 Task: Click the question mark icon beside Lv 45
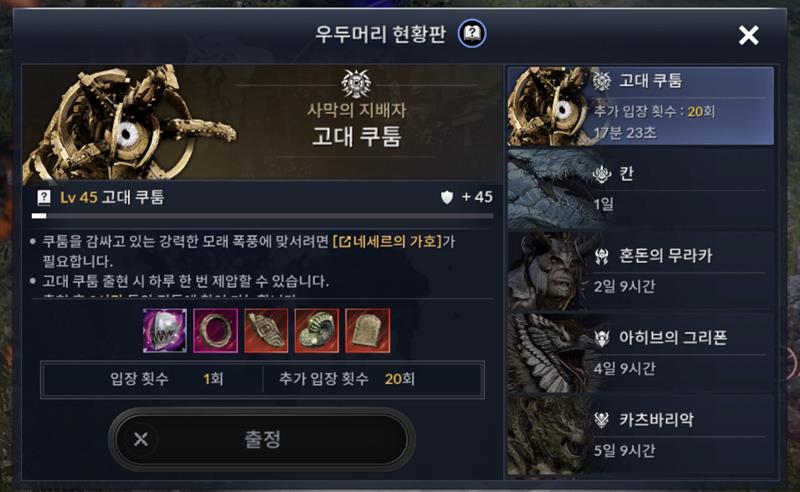44,197
